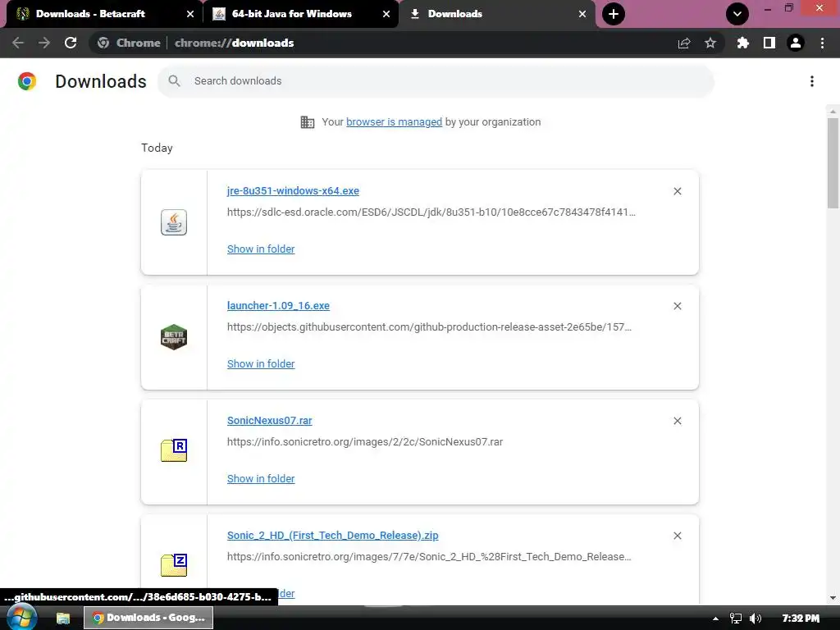Image resolution: width=840 pixels, height=630 pixels.
Task: Open jre-8u351-windows-x64.exe file link
Action: click(293, 190)
